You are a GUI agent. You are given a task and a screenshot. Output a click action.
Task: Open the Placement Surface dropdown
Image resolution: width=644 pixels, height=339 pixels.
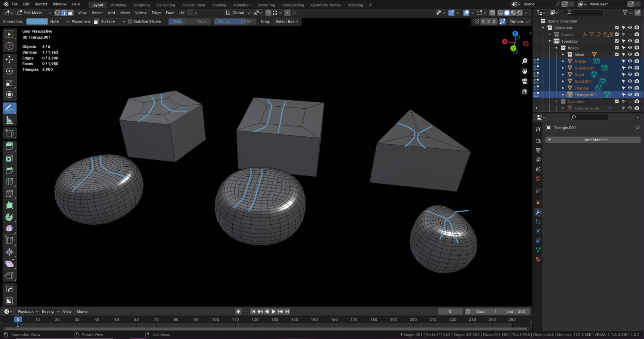point(109,21)
